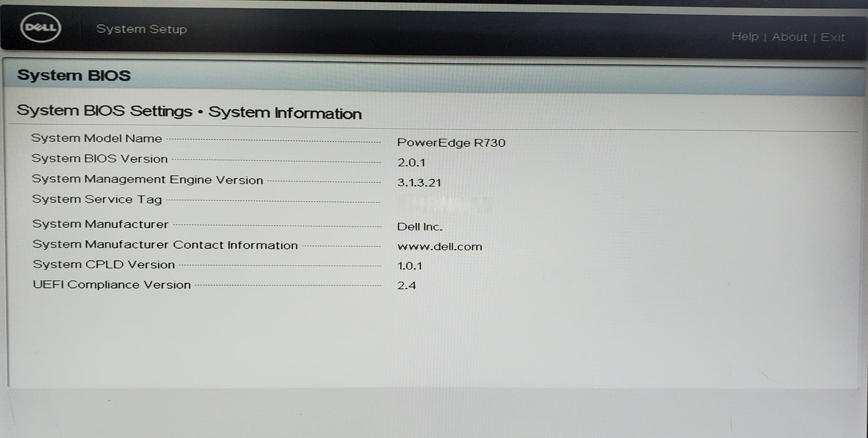Click System BIOS Settings breadcrumb heading

point(189,112)
